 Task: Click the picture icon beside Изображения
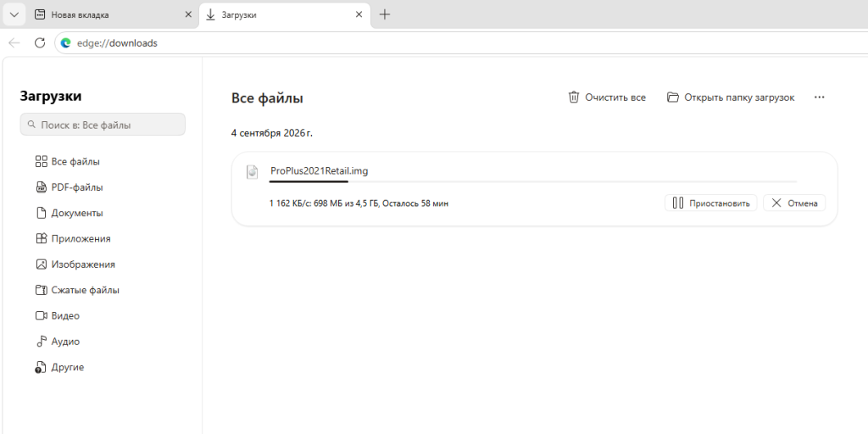(41, 264)
